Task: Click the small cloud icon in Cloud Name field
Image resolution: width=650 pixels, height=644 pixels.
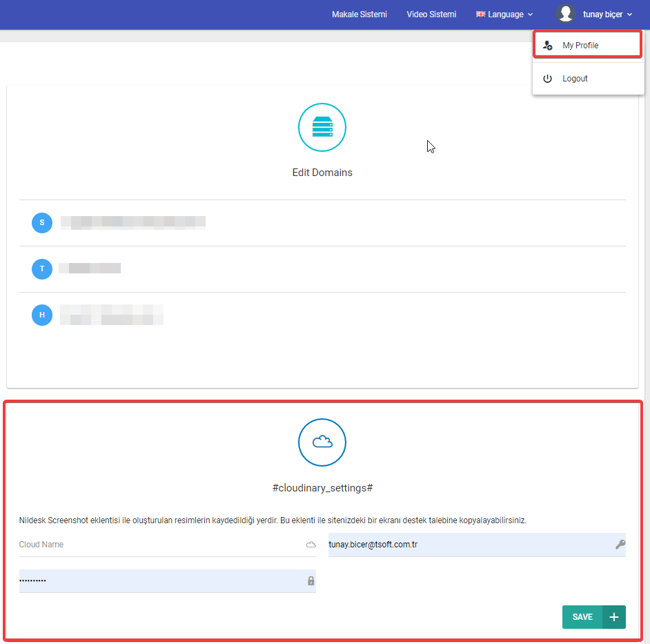Action: pyautogui.click(x=311, y=545)
